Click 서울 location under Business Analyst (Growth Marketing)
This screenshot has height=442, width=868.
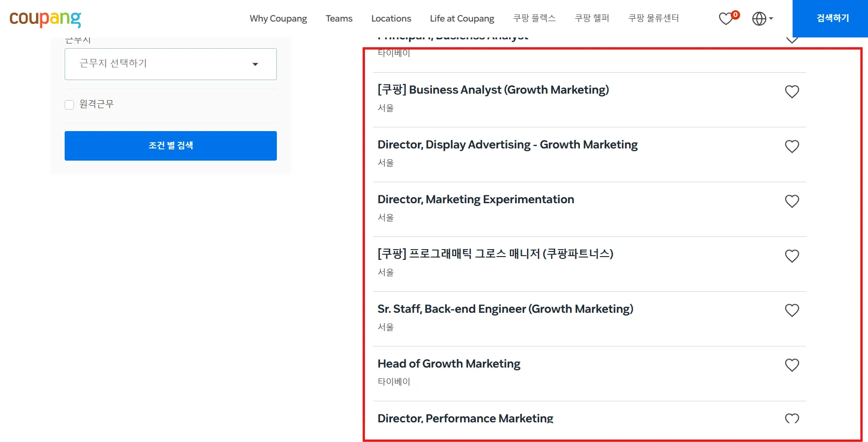coord(386,108)
